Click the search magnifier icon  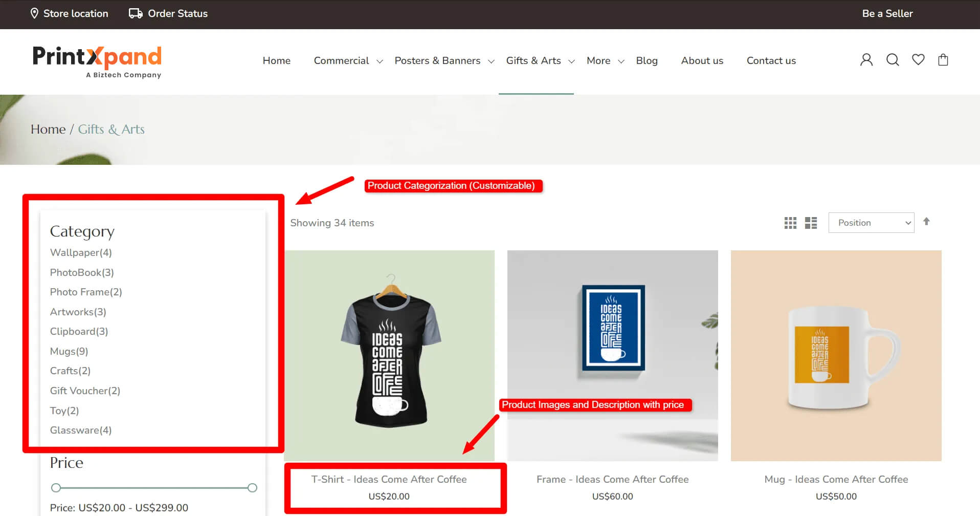(893, 60)
